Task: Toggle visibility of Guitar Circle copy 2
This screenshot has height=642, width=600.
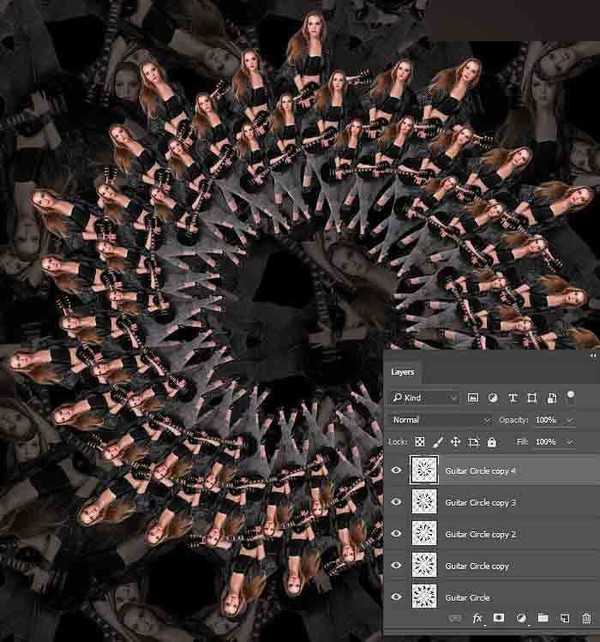Action: [x=397, y=534]
